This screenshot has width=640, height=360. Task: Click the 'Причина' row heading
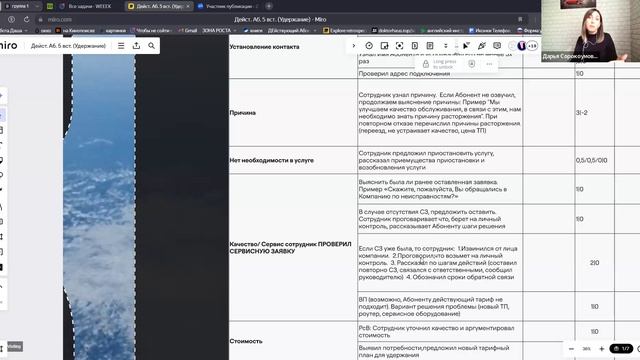242,113
